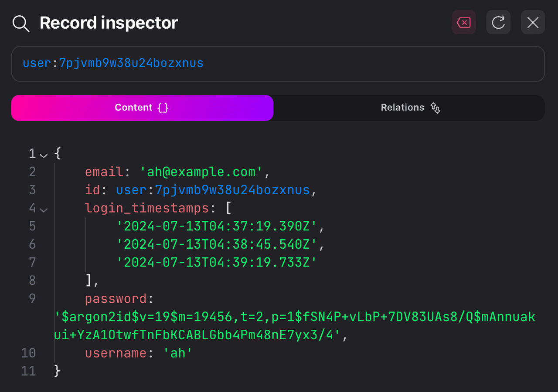Collapse the root object at line 1
The image size is (558, 392).
tap(44, 155)
